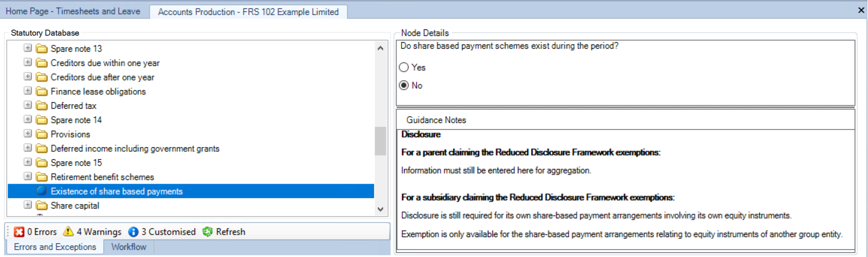868x257 pixels.
Task: Click the tree scrollbar up arrow
Action: tap(380, 49)
